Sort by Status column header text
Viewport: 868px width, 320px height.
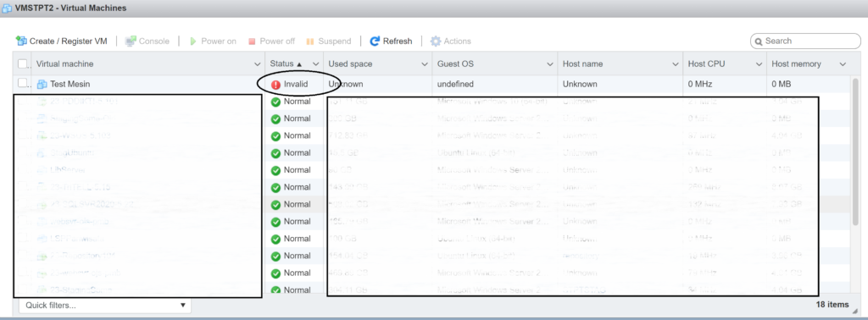click(281, 64)
